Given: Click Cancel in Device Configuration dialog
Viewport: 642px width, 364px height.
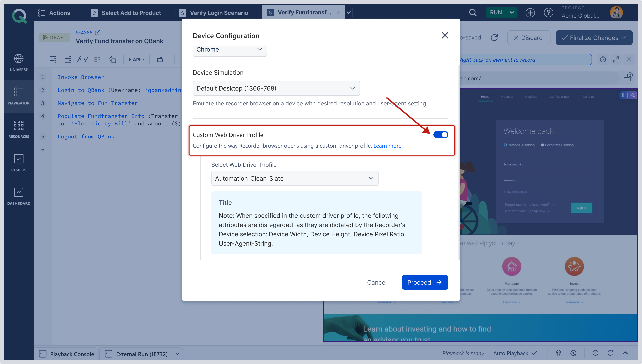Looking at the screenshot, I should coord(377,282).
